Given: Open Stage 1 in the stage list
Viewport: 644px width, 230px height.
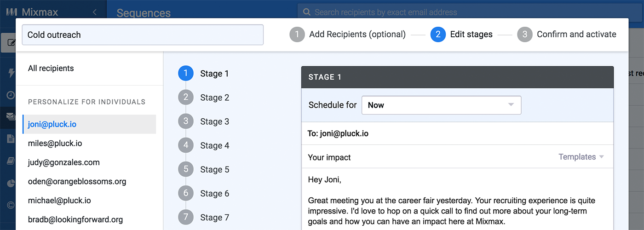Looking at the screenshot, I should pyautogui.click(x=203, y=74).
